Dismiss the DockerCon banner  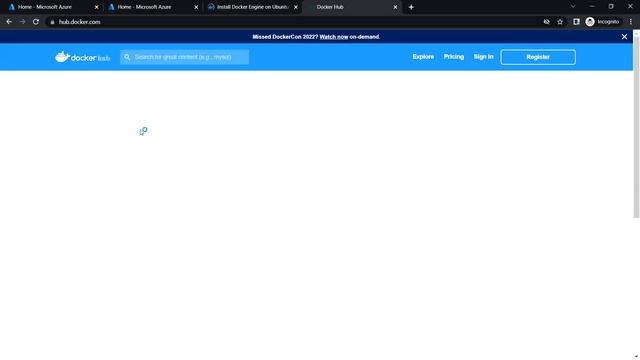pyautogui.click(x=624, y=37)
